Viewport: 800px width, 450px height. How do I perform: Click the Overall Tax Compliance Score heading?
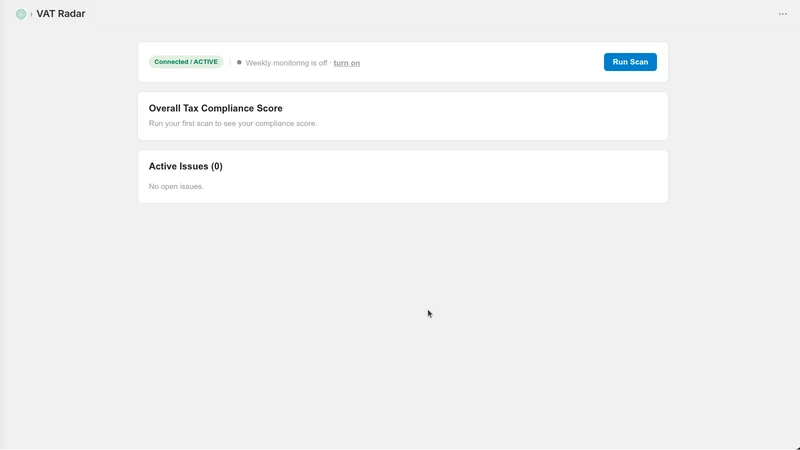click(x=215, y=108)
